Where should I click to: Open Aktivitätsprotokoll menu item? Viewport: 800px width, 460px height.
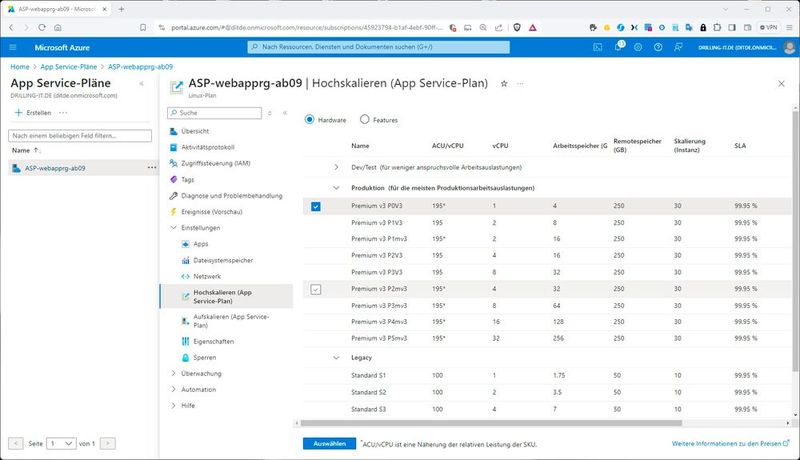coord(208,147)
